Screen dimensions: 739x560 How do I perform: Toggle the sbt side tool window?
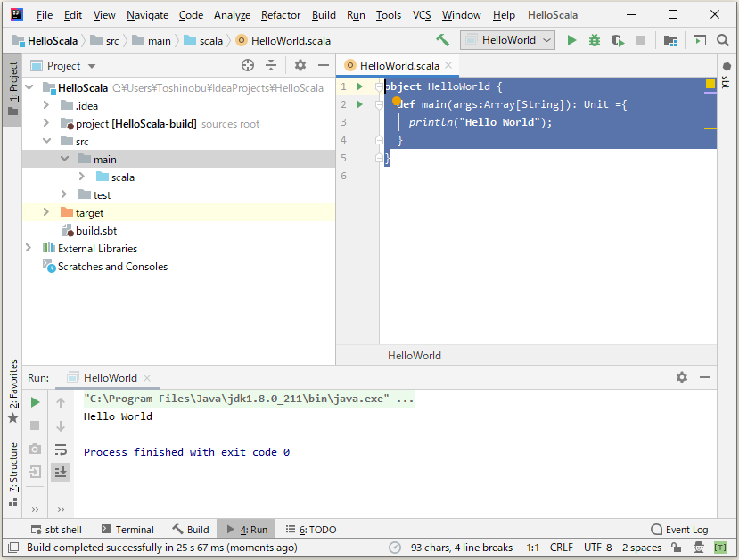click(x=726, y=76)
